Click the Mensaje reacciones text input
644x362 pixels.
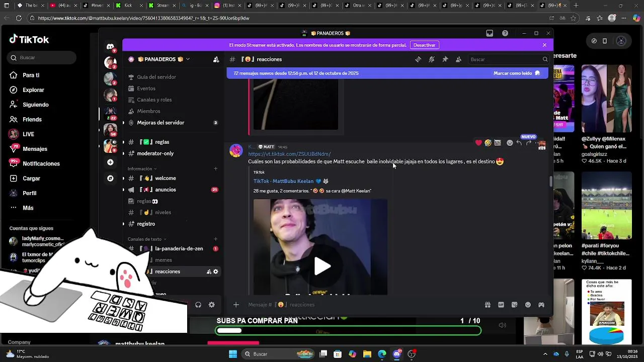(x=362, y=305)
